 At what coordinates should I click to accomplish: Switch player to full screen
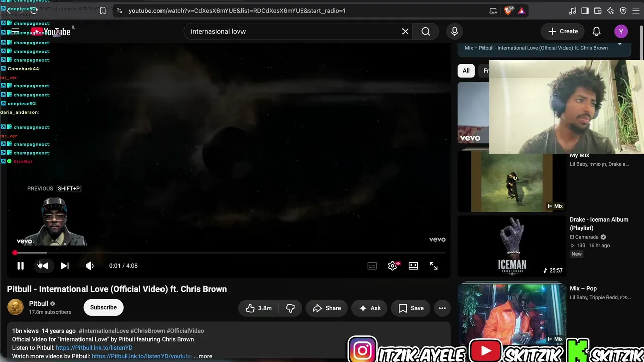[434, 266]
